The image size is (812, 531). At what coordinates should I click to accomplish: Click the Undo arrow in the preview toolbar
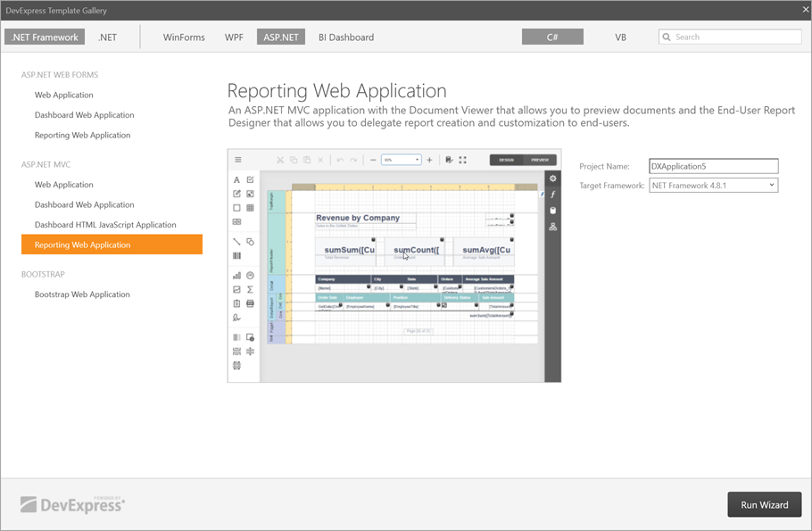tap(340, 160)
